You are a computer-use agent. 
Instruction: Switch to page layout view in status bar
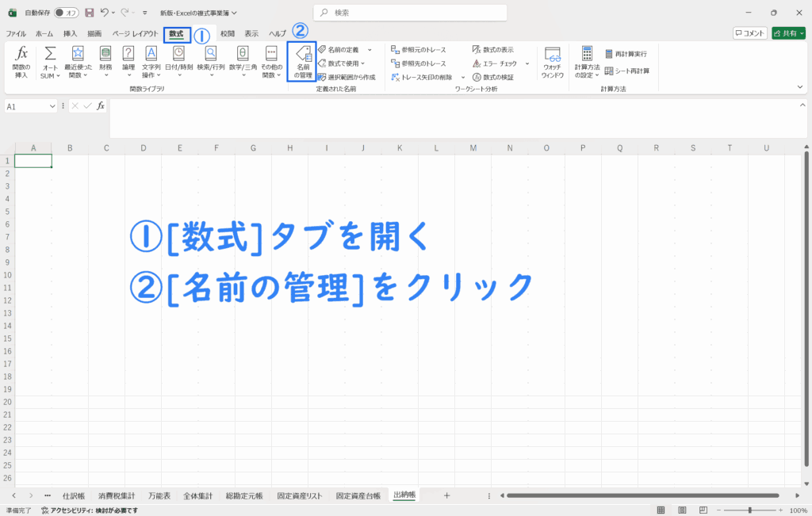[x=681, y=510]
